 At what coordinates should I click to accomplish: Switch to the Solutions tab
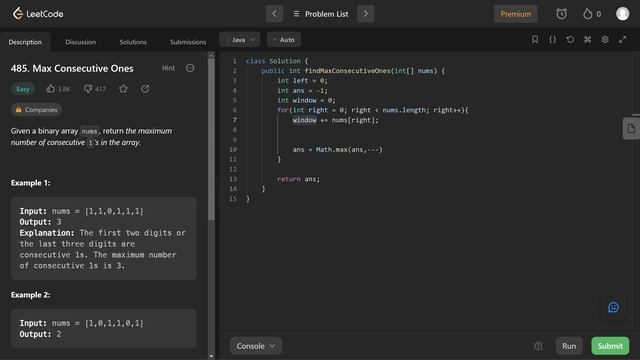pos(133,42)
